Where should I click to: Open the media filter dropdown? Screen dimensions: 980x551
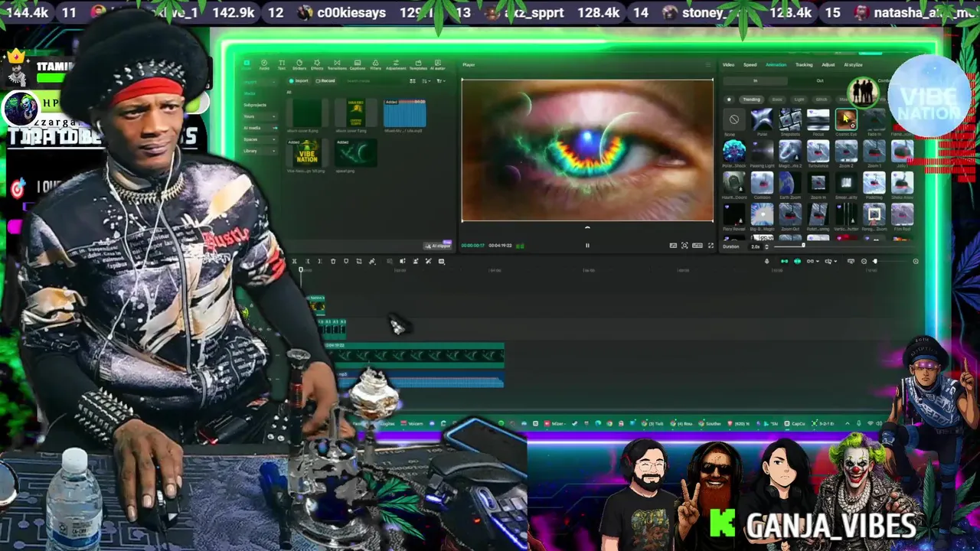tap(441, 81)
